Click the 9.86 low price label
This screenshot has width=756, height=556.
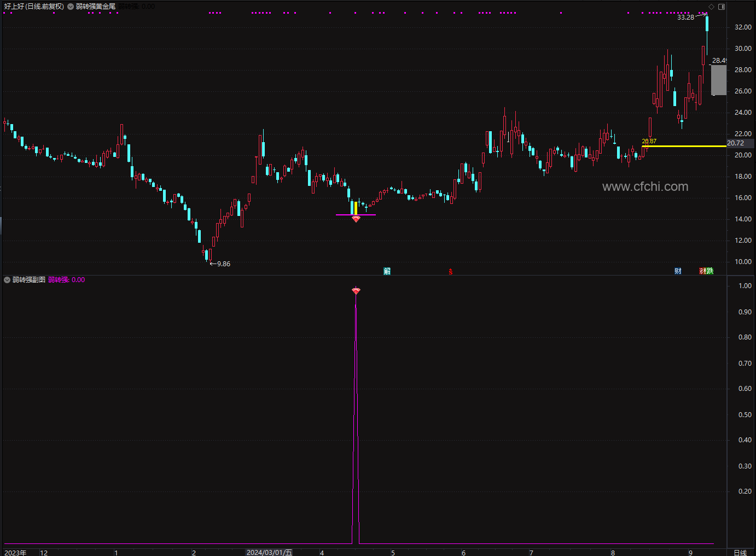(224, 264)
